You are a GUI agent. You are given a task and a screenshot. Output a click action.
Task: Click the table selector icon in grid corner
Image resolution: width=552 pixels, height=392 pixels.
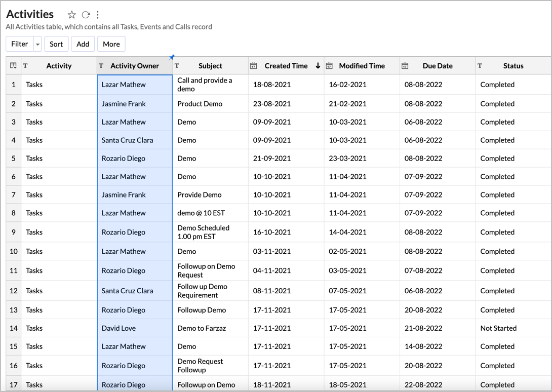[13, 65]
